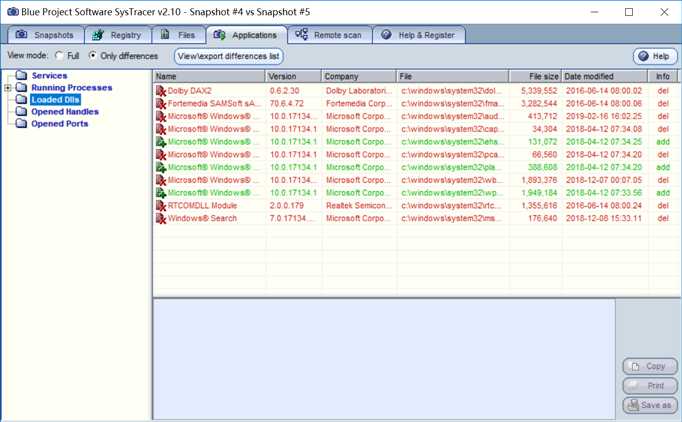Select Loaded Dlls in the tree
The width and height of the screenshot is (682, 422).
tap(55, 100)
